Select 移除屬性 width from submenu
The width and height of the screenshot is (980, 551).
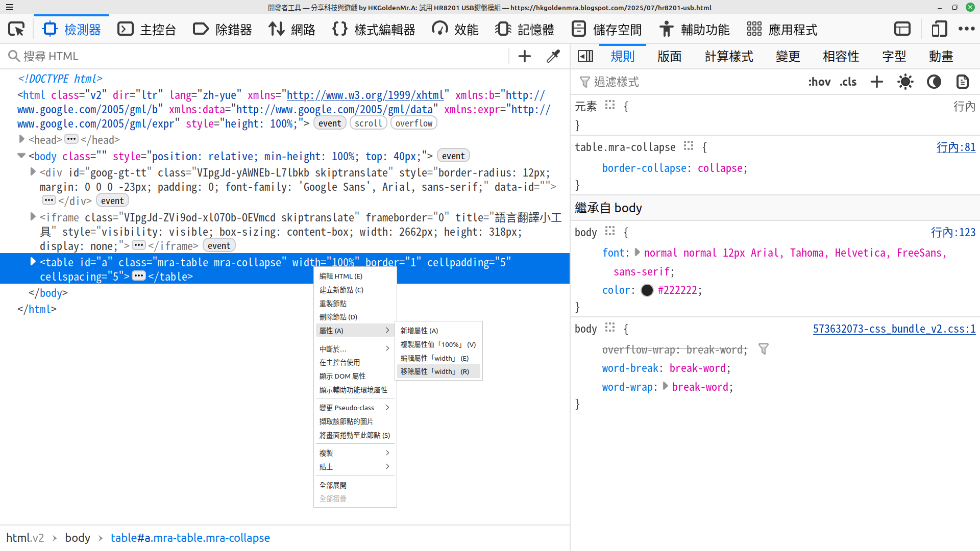click(438, 371)
